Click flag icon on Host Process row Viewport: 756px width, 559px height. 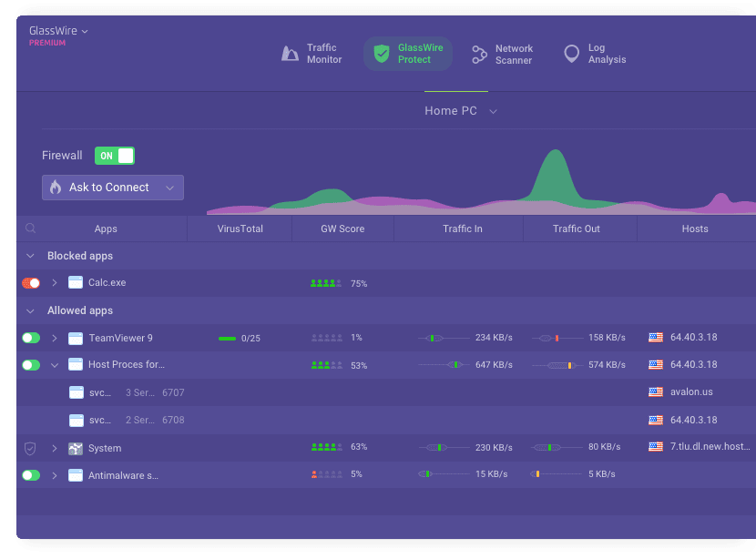656,364
